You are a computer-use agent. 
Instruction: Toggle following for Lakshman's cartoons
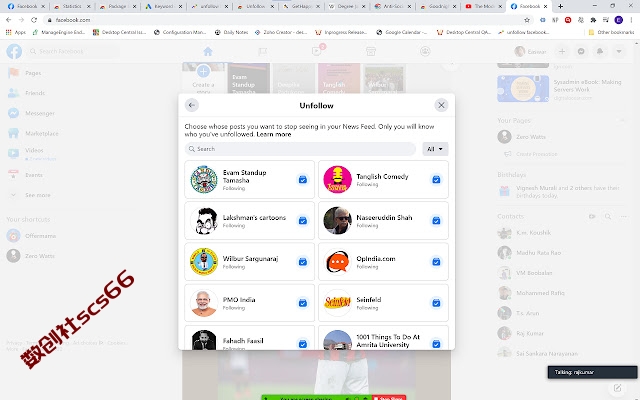(x=302, y=220)
